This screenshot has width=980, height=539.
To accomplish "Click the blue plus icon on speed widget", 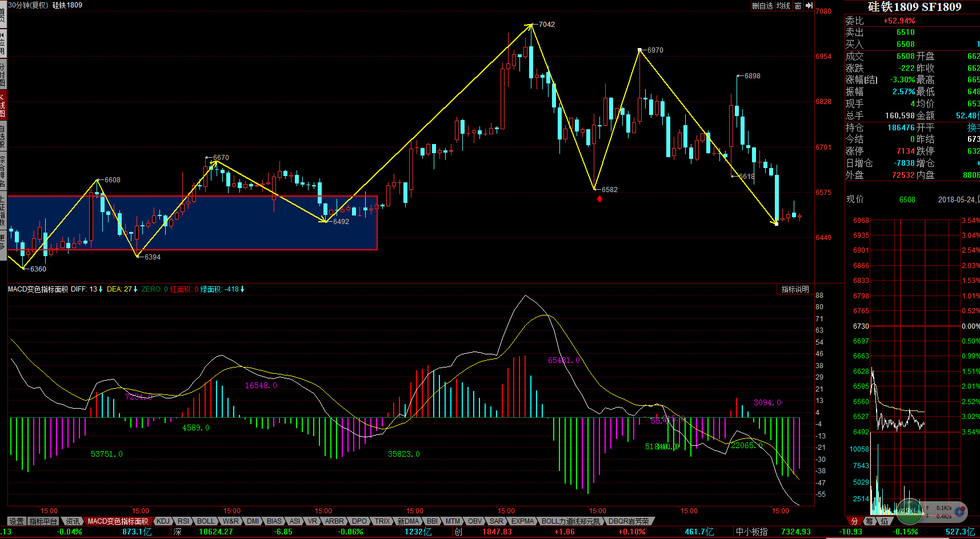I will tap(960, 512).
